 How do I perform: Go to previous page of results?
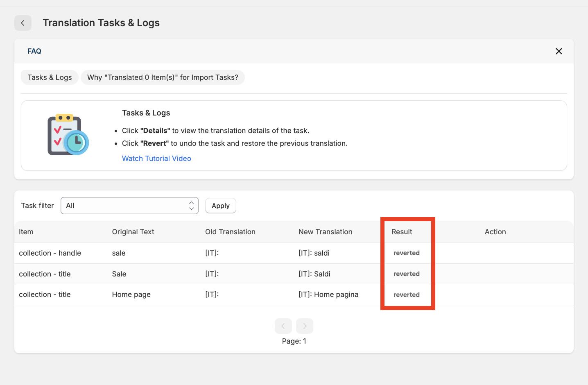[x=283, y=326]
